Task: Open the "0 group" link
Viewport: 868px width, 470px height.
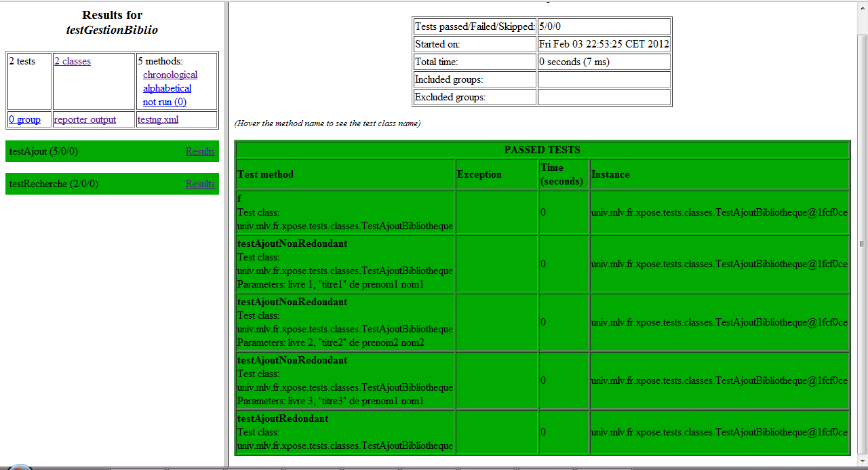Action: coord(24,119)
